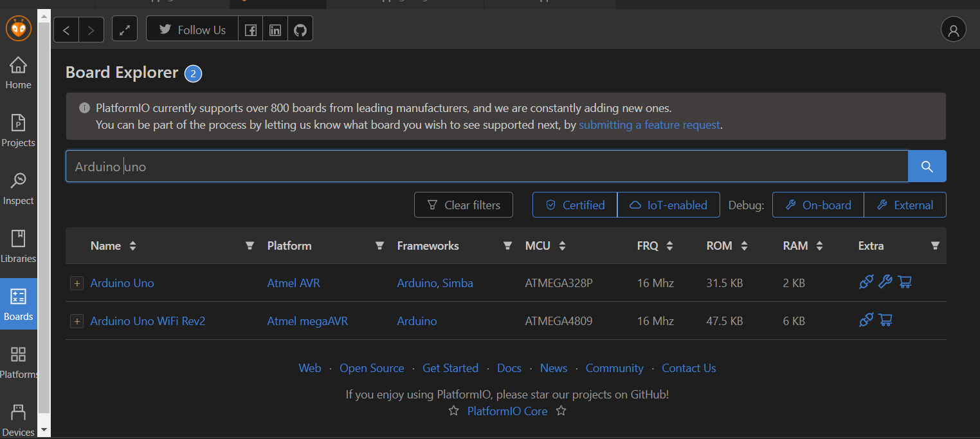Open the Platforms sidebar section
The width and height of the screenshot is (980, 439).
point(19,363)
